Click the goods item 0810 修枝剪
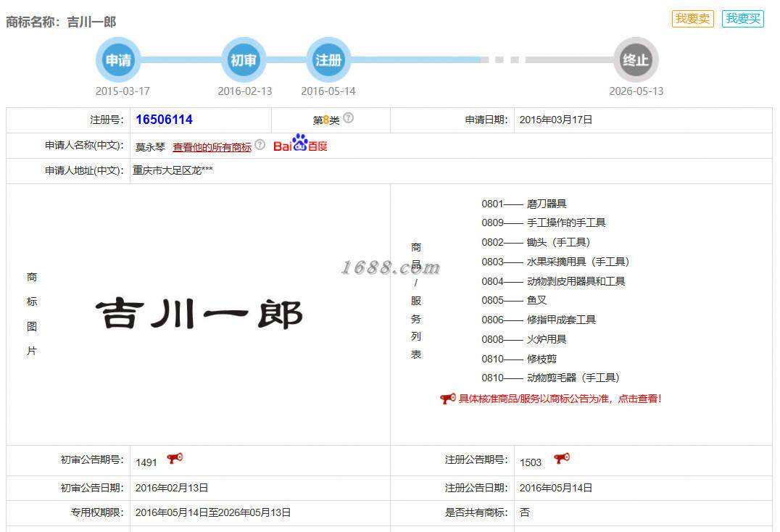The height and width of the screenshot is (532, 780). (x=519, y=359)
